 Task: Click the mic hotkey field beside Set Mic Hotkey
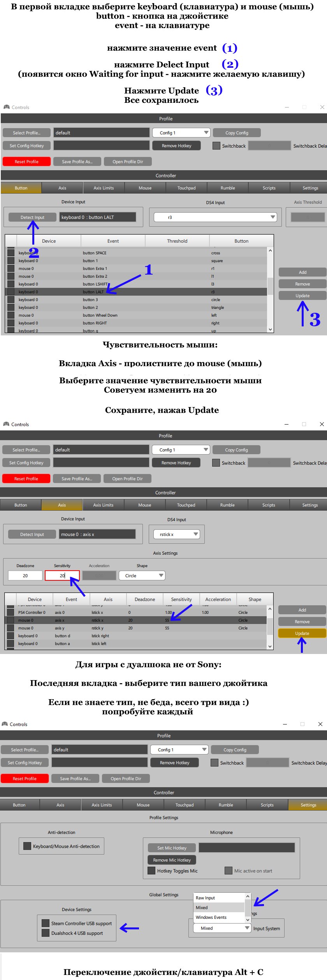pyautogui.click(x=247, y=848)
